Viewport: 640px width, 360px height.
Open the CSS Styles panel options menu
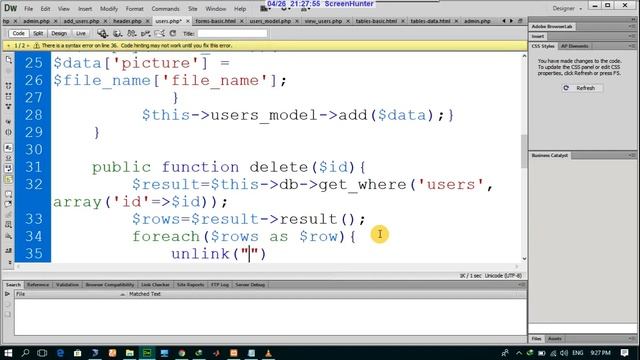click(x=632, y=46)
